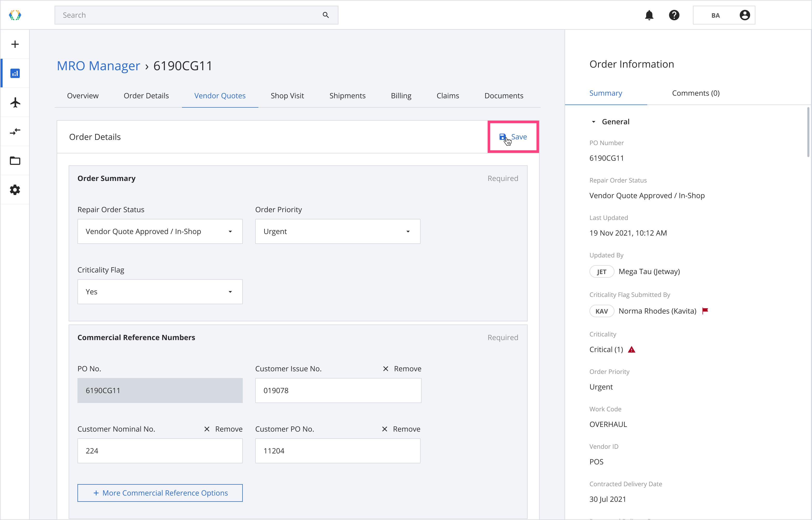
Task: Click the Order Information panel scrollbar
Action: pyautogui.click(x=808, y=132)
